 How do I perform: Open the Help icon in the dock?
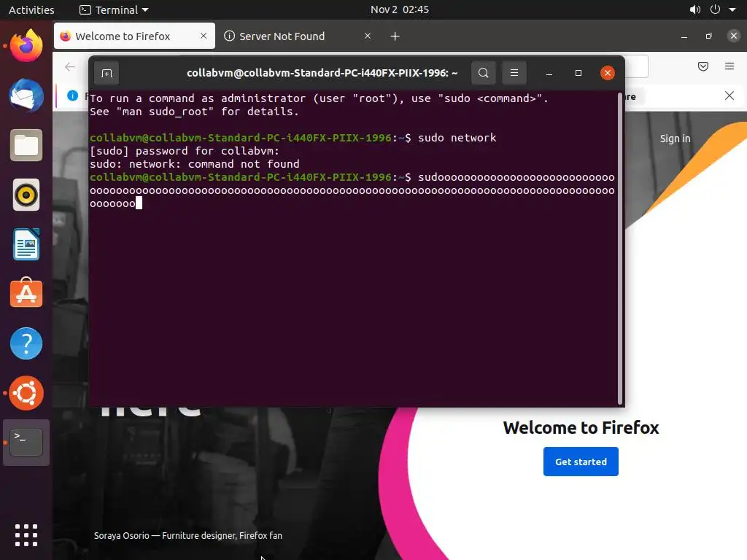tap(26, 343)
